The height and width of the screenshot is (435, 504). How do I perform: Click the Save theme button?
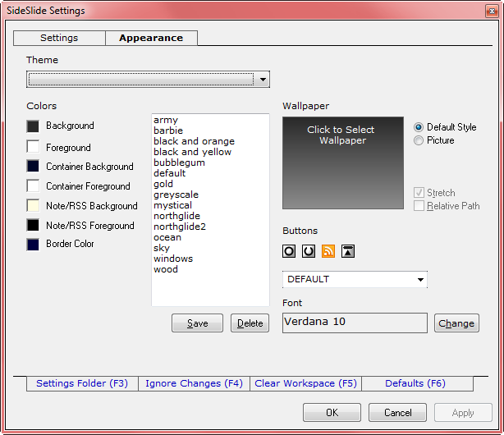click(197, 323)
